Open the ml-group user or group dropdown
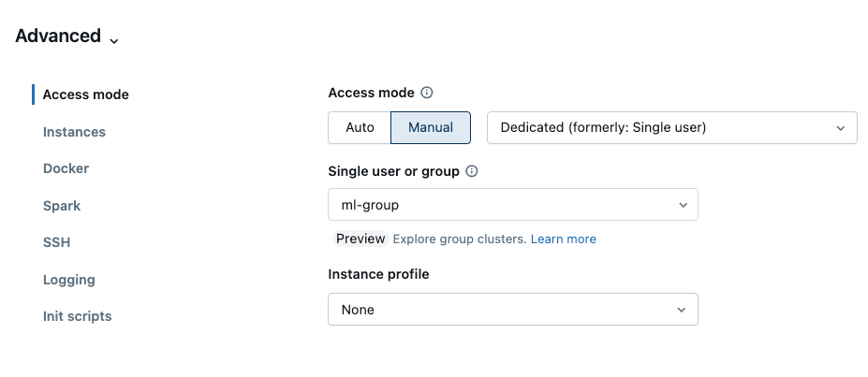This screenshot has width=868, height=377. 512,205
